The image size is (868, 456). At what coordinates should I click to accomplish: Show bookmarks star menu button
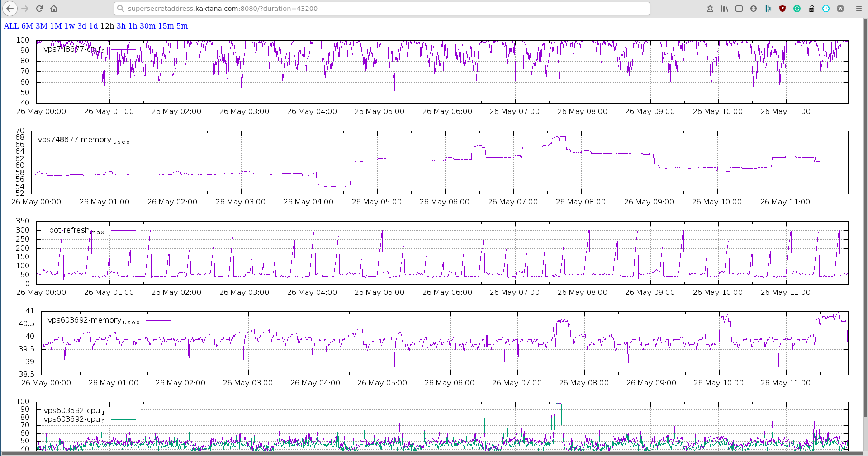710,9
